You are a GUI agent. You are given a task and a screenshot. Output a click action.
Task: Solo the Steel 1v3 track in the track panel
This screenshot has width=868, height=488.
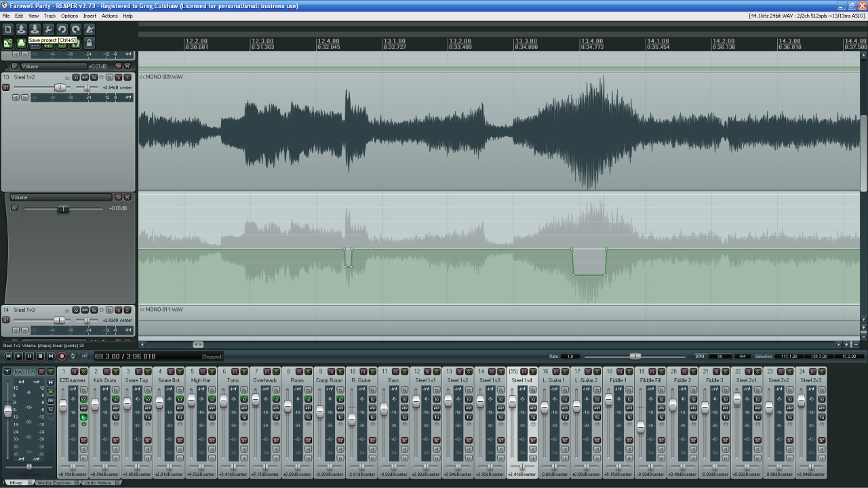click(x=127, y=310)
